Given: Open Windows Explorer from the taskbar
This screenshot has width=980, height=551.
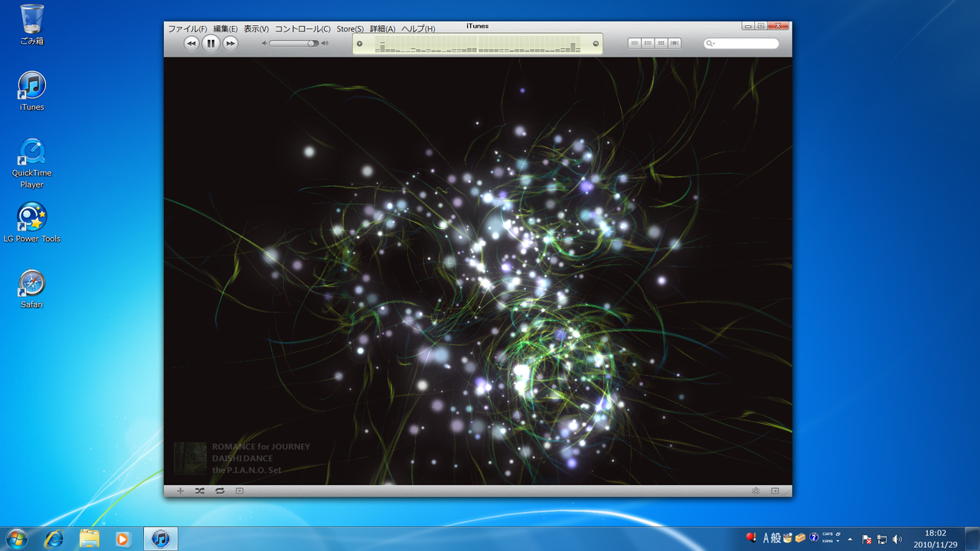Looking at the screenshot, I should [x=90, y=539].
